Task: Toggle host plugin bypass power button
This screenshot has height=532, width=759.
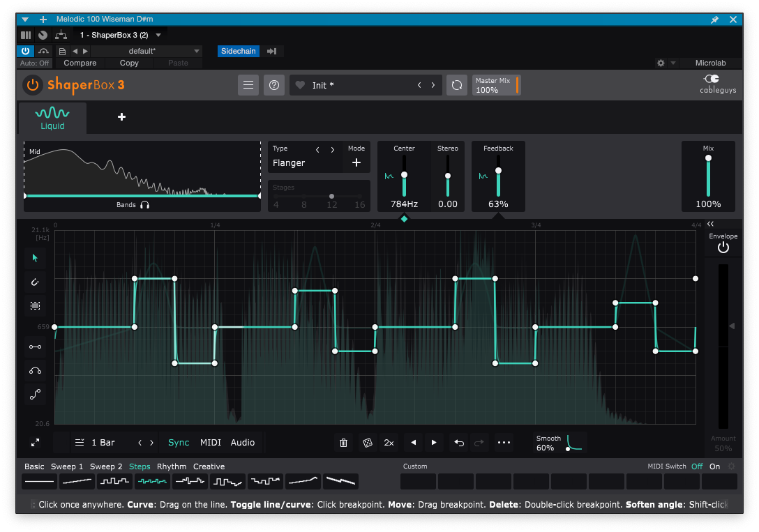Action: [26, 52]
